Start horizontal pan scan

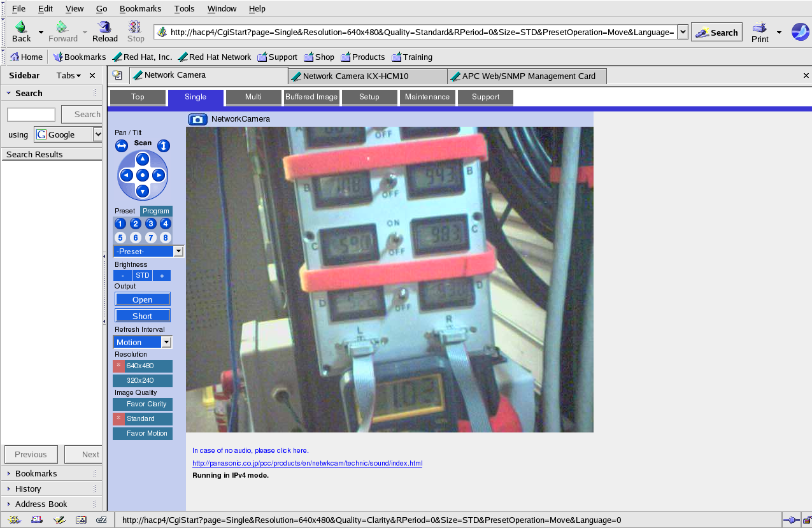pos(122,146)
